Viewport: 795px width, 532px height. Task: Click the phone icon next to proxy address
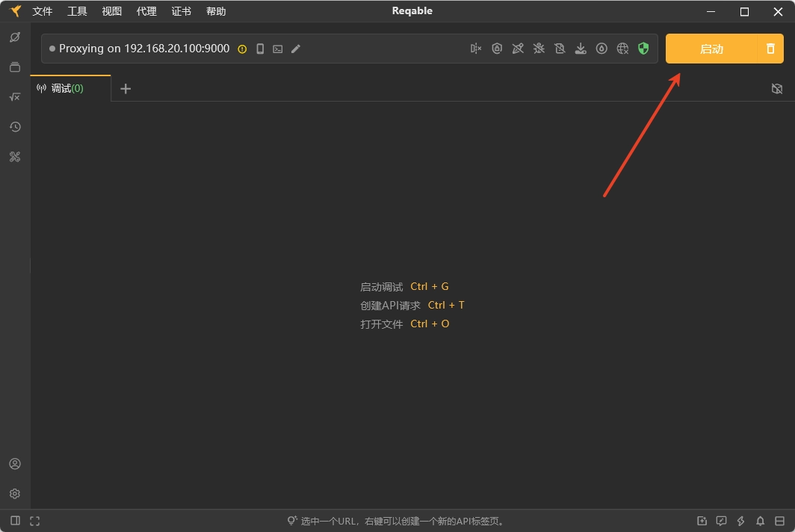260,49
